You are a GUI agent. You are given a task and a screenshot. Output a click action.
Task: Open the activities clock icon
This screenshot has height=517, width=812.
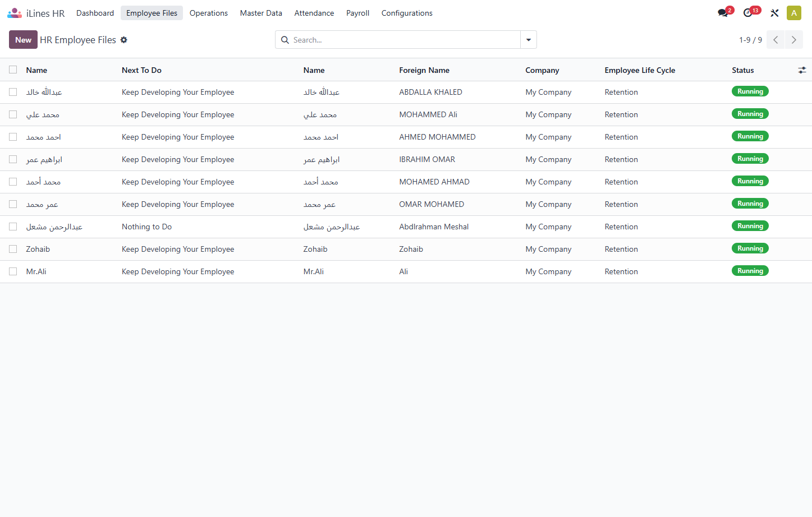point(747,13)
